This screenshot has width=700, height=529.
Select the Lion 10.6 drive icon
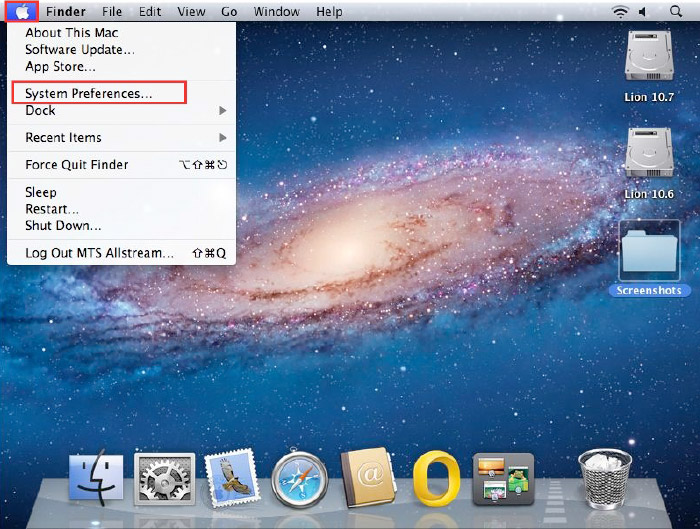coord(649,153)
